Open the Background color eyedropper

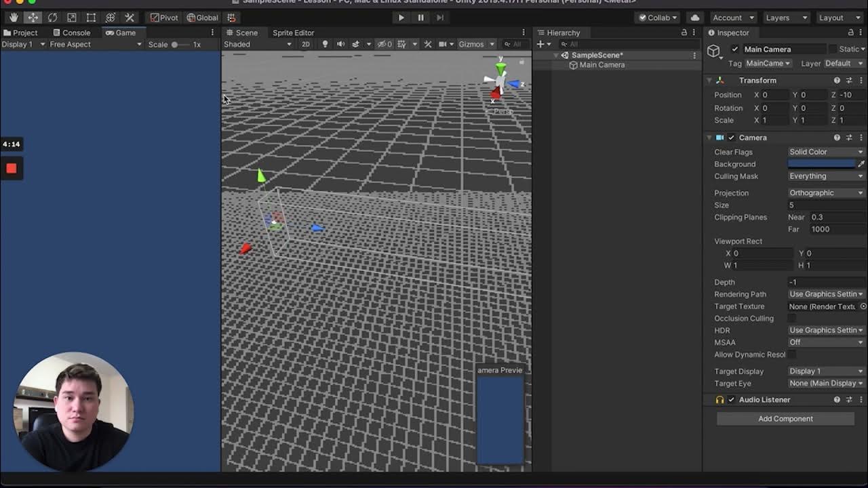click(861, 164)
